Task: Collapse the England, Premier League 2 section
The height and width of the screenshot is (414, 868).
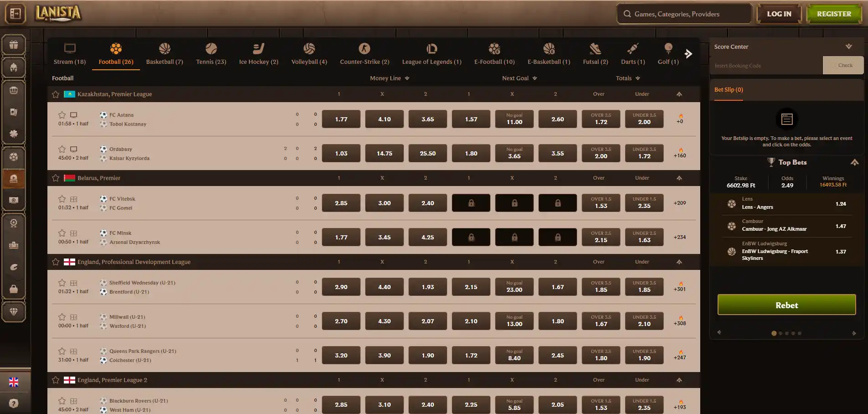Action: 679,380
